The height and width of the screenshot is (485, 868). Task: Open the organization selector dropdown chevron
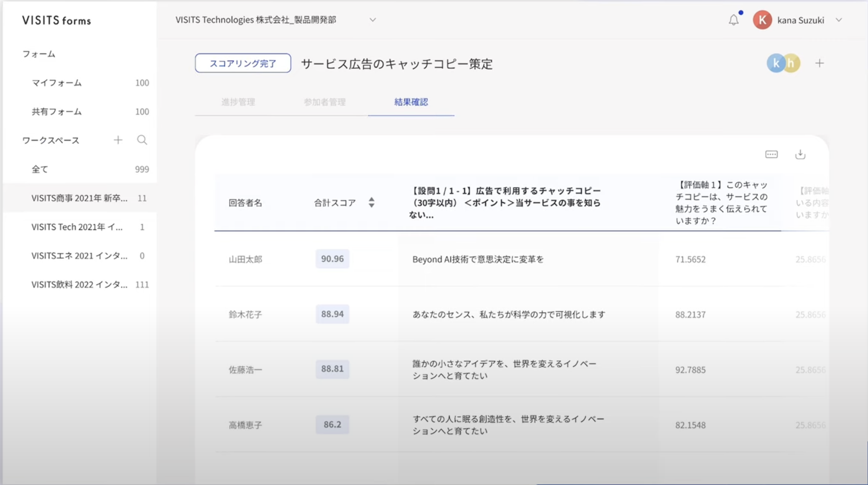(x=373, y=20)
